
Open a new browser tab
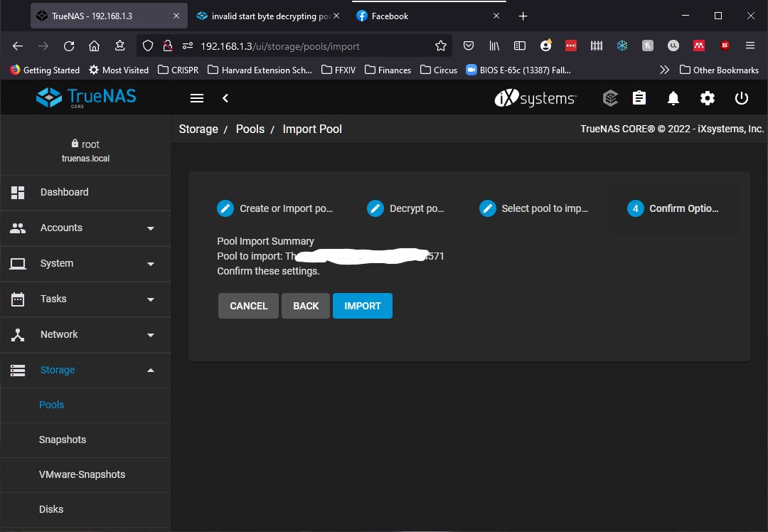click(x=523, y=16)
